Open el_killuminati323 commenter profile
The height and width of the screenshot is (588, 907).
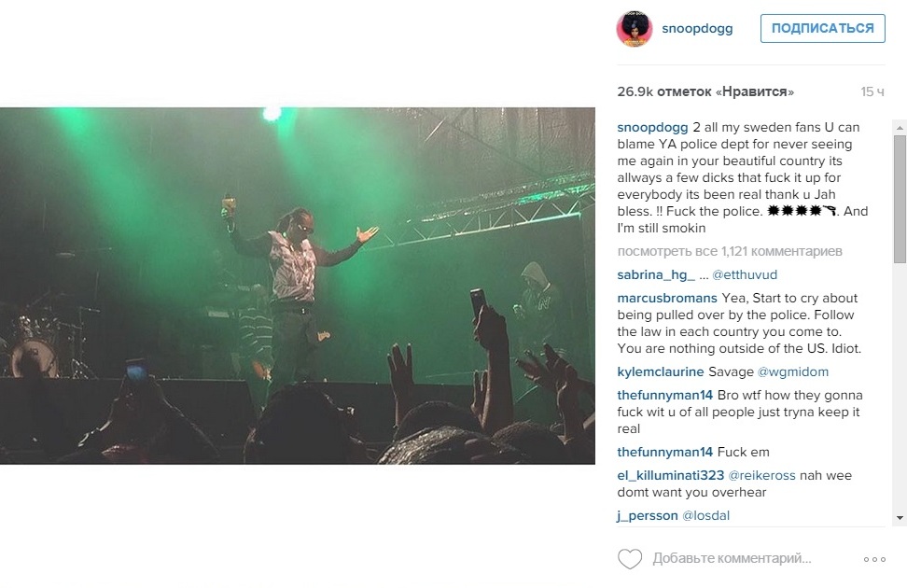click(x=670, y=475)
